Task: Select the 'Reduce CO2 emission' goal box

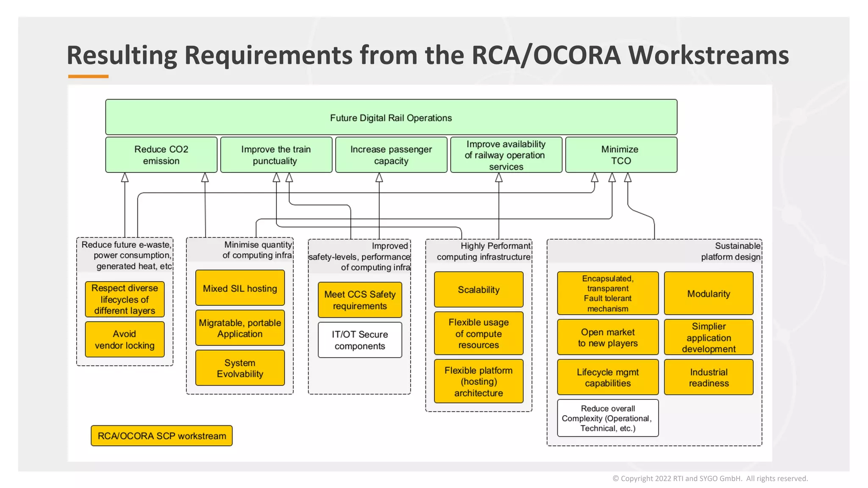Action: point(161,155)
